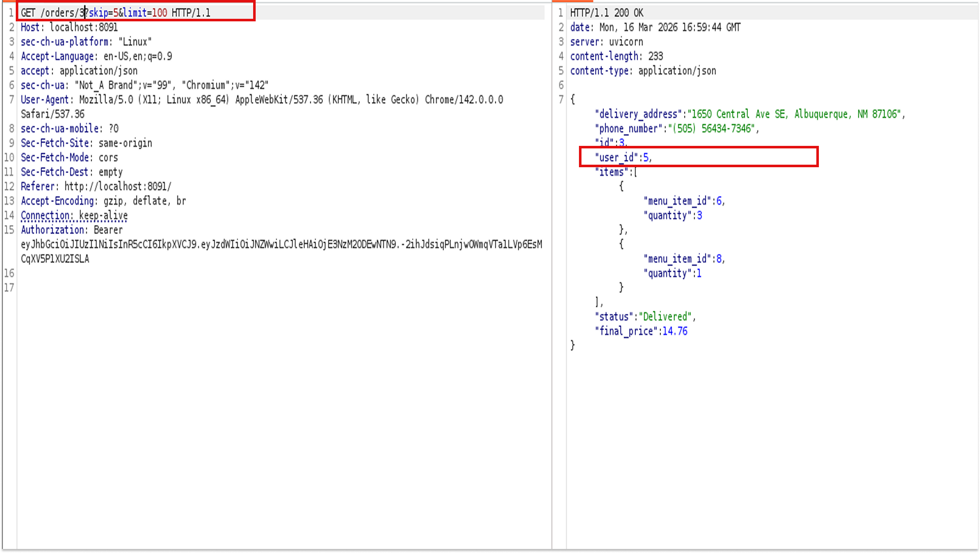Click inside the JWT token text

click(x=281, y=244)
